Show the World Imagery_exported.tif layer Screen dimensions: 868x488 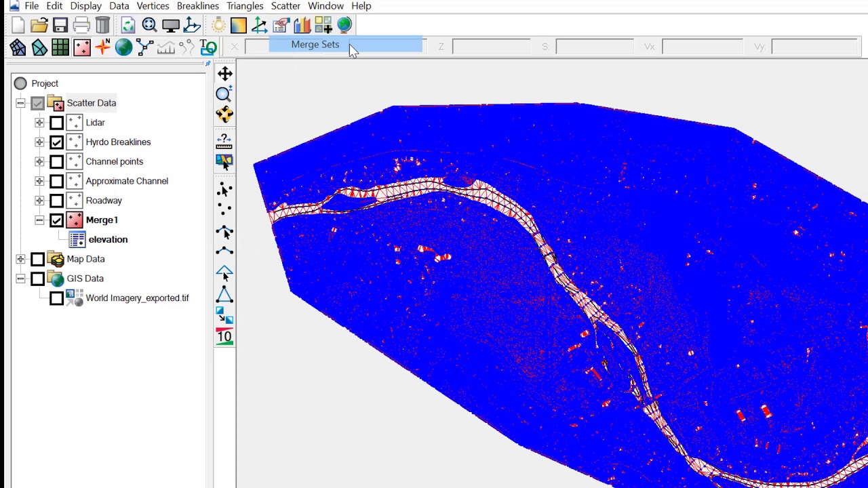[x=56, y=298]
